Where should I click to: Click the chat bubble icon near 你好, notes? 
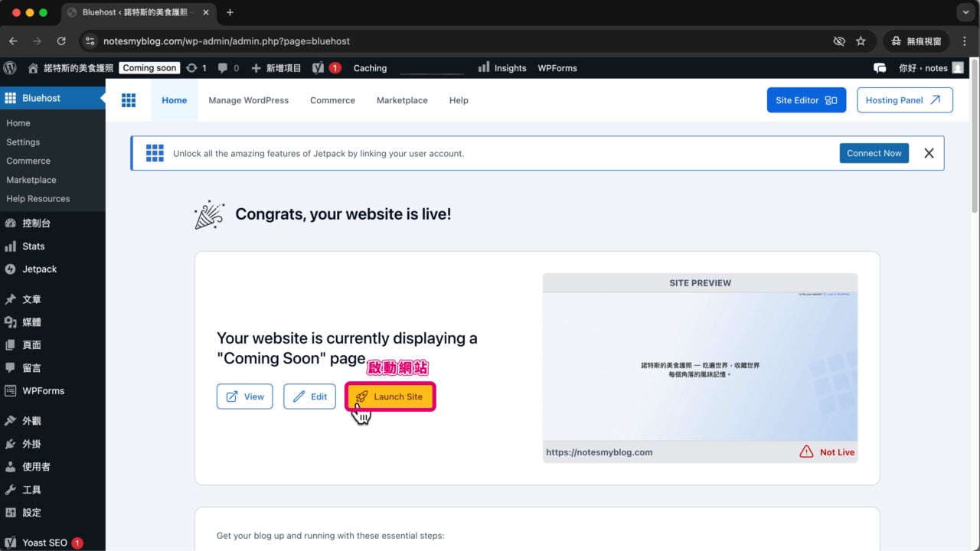(880, 67)
